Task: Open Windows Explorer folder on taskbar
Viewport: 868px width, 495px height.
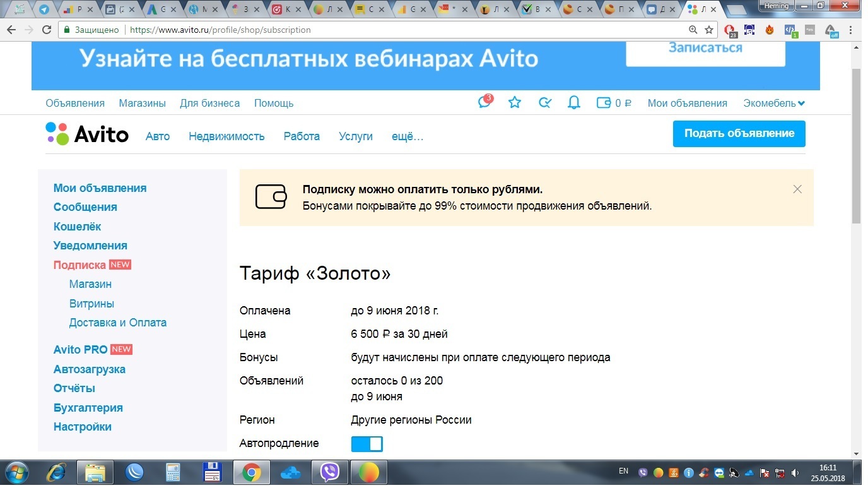Action: pyautogui.click(x=95, y=472)
